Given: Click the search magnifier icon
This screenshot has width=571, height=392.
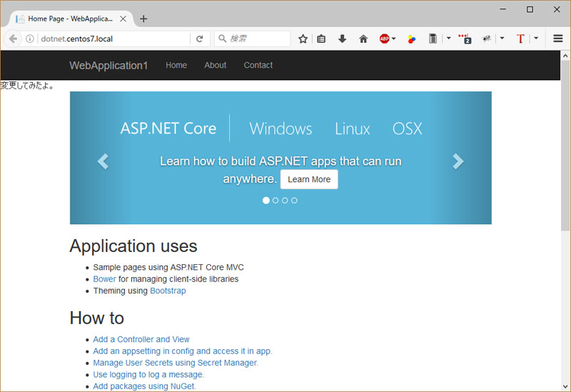Looking at the screenshot, I should [x=223, y=39].
